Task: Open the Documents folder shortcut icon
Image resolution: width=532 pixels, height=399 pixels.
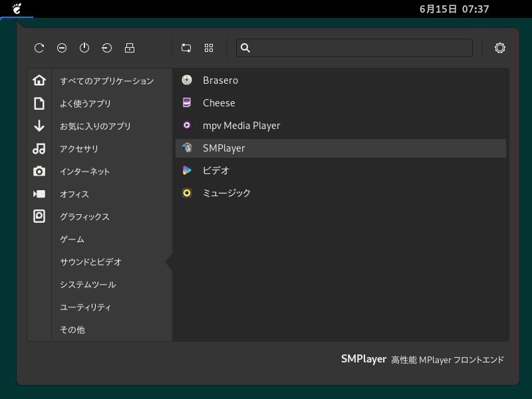Action: [39, 103]
